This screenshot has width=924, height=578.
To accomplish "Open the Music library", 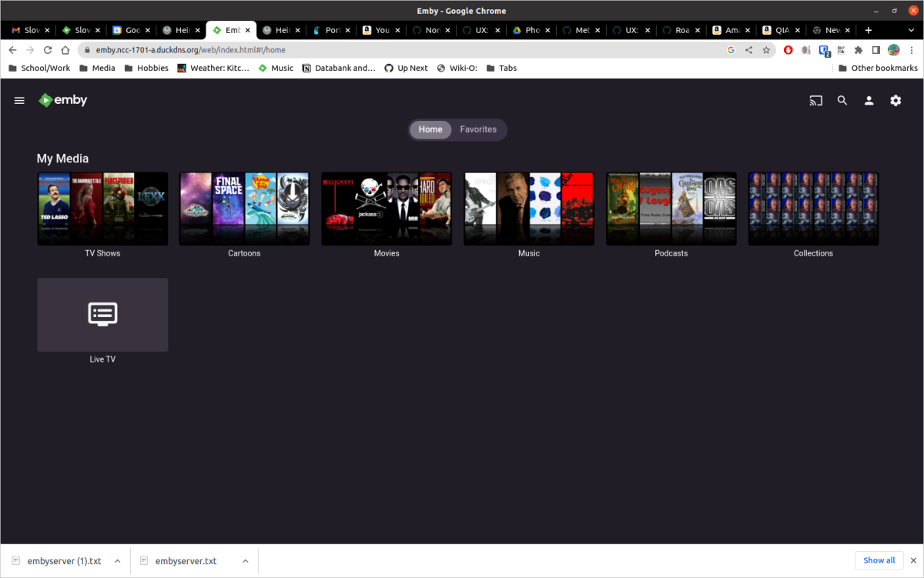I will point(529,209).
